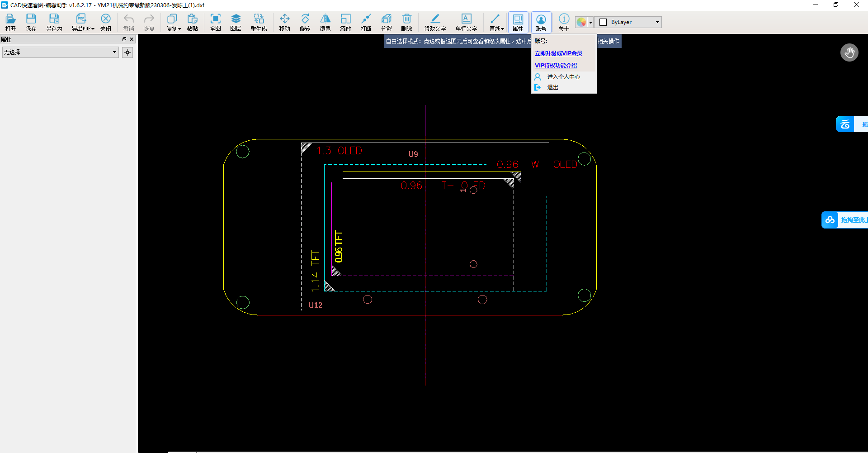Image resolution: width=868 pixels, height=453 pixels.
Task: Click the Delete (删除) trash icon
Action: pos(406,22)
